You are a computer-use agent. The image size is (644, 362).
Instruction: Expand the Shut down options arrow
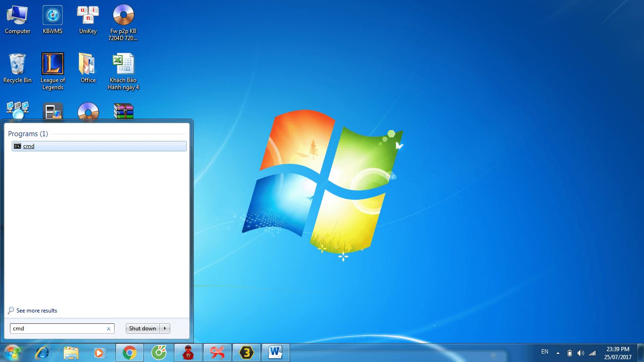click(x=165, y=329)
